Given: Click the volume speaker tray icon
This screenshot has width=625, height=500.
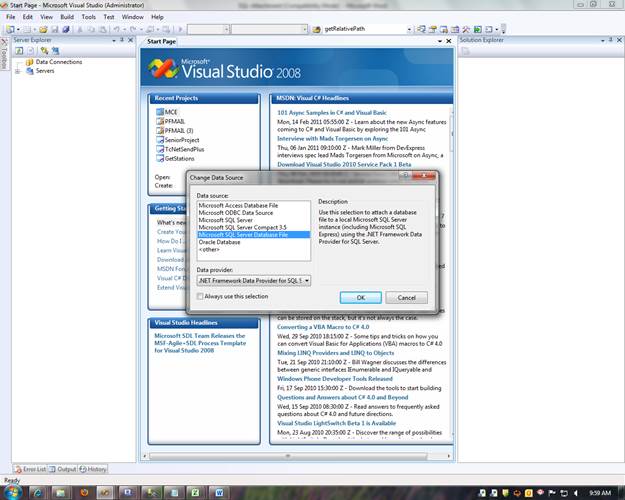Looking at the screenshot, I should 576,493.
